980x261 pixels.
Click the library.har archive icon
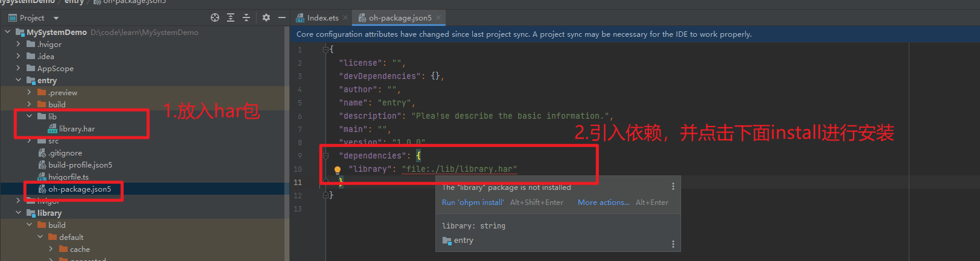coord(53,129)
